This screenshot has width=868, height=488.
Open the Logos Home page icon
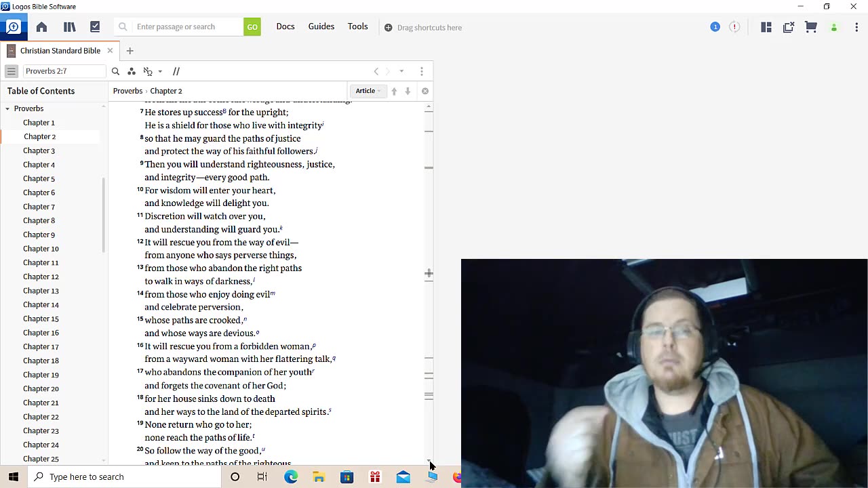[41, 27]
